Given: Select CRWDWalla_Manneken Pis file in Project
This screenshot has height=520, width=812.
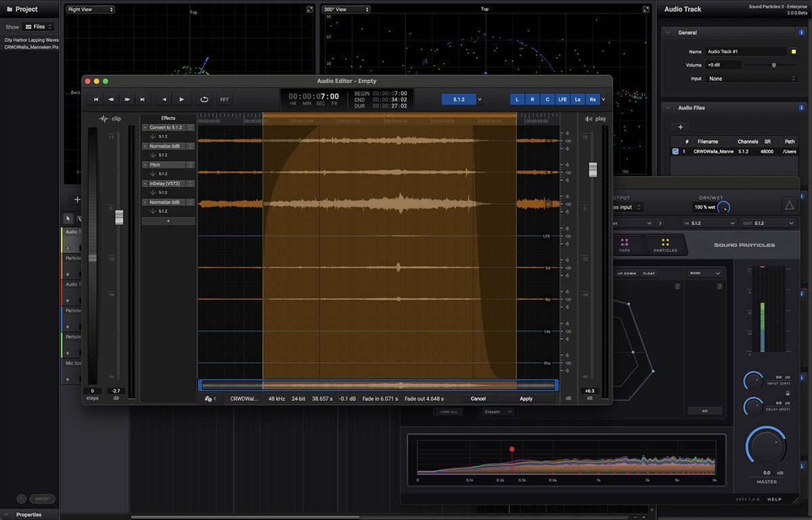Looking at the screenshot, I should coord(31,47).
